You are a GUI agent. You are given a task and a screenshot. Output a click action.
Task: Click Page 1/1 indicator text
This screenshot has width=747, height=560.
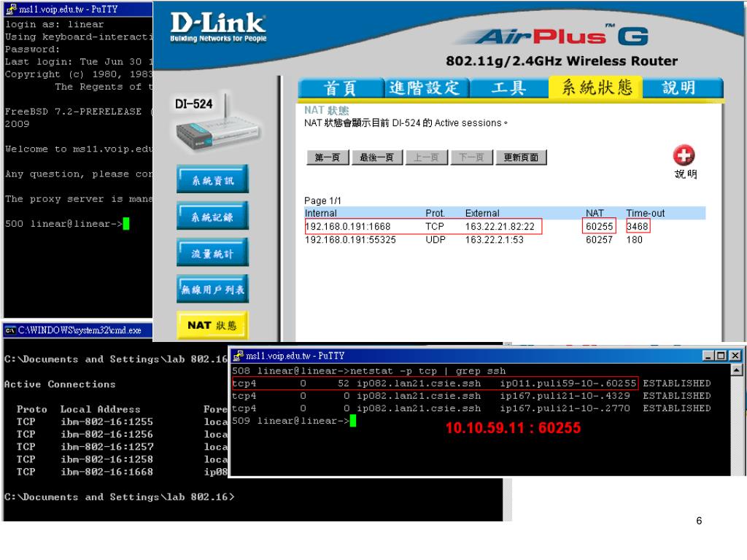click(322, 201)
